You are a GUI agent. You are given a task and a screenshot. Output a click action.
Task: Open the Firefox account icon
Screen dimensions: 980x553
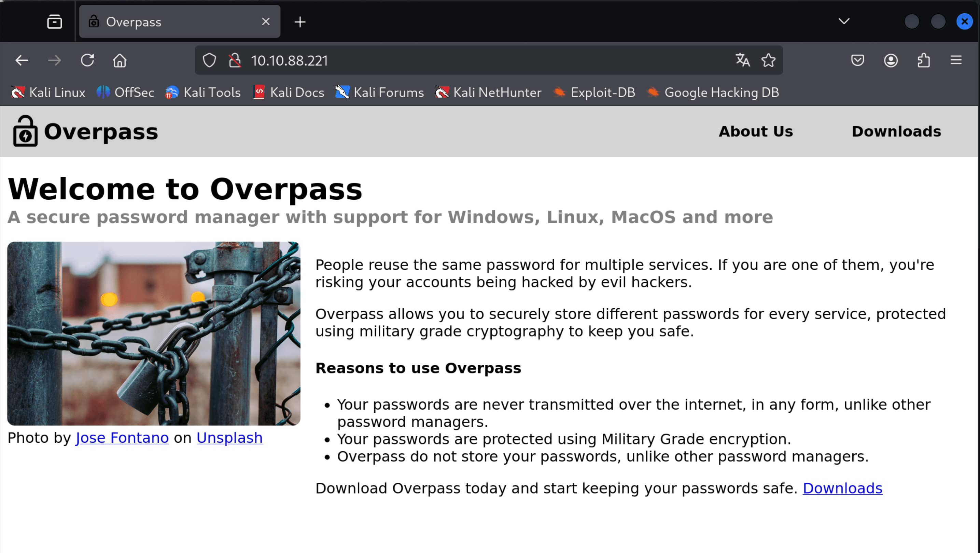coord(891,60)
